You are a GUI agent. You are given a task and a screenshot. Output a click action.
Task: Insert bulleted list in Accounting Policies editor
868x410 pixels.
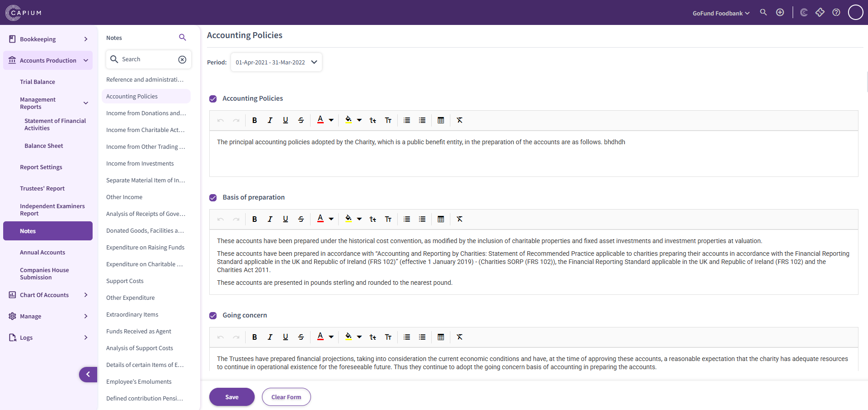pyautogui.click(x=422, y=120)
